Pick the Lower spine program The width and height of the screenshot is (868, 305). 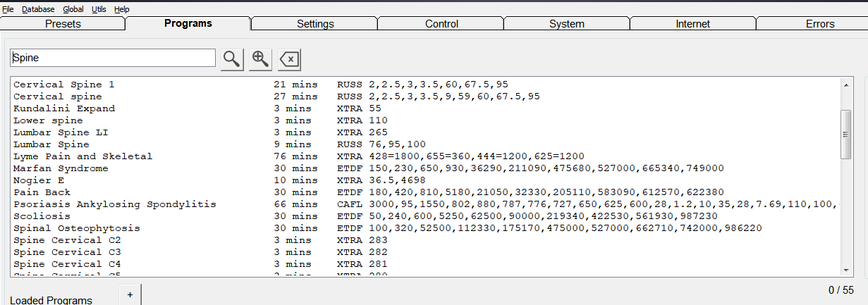pos(426,120)
